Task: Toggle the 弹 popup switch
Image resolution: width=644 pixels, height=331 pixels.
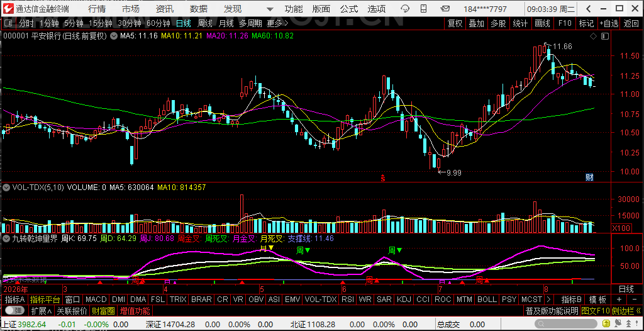Action: pos(15,311)
